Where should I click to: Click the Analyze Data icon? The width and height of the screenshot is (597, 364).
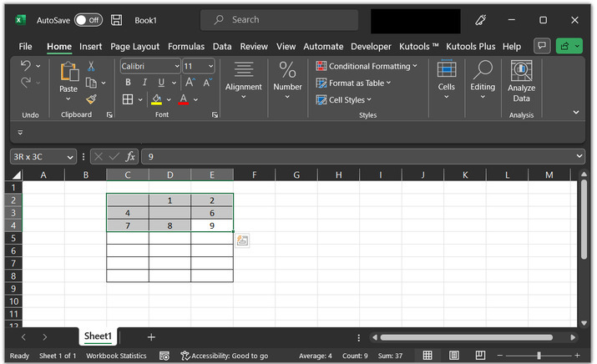coord(521,83)
